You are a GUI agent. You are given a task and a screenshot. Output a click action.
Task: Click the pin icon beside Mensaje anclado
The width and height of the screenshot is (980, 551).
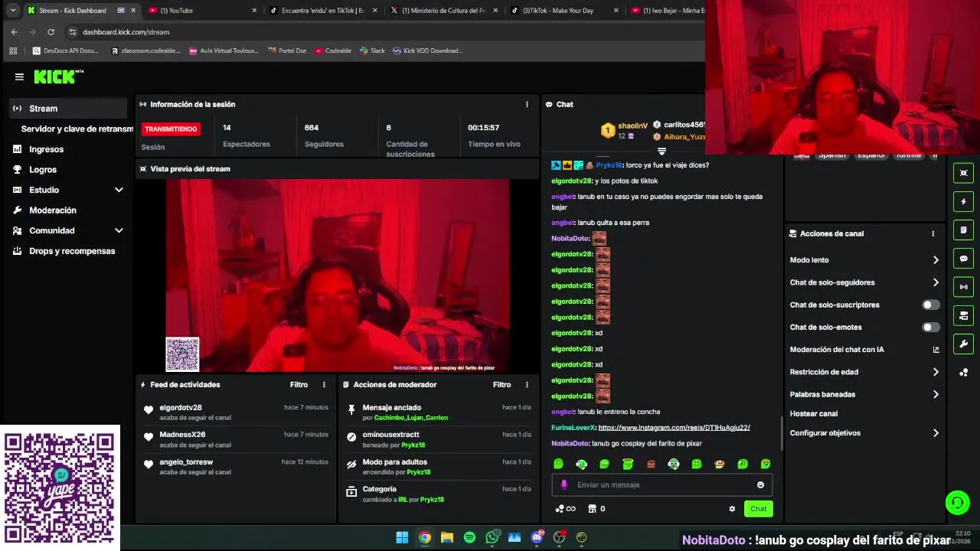(351, 410)
